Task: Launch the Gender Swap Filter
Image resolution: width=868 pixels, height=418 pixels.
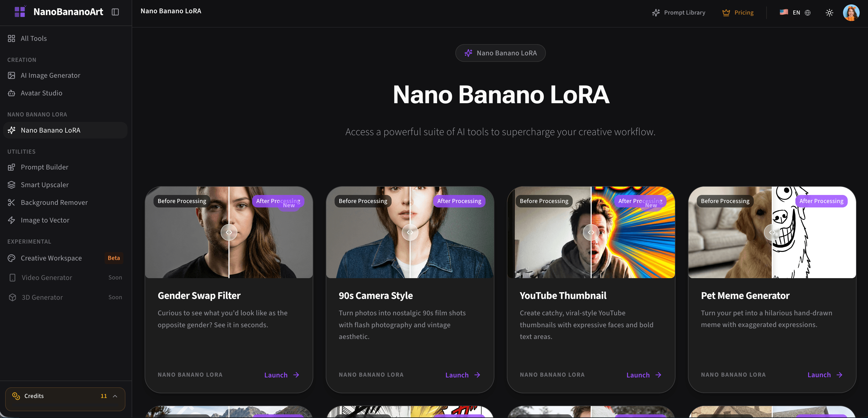Action: 281,375
